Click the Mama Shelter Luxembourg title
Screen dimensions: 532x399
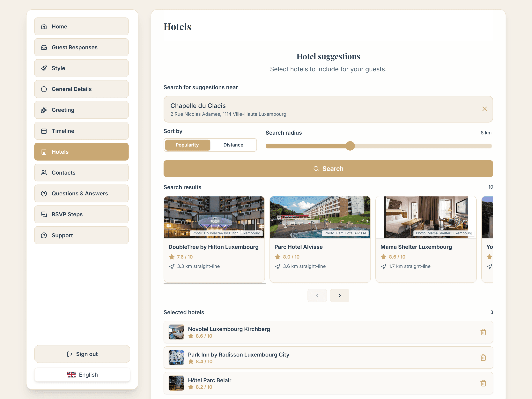pyautogui.click(x=416, y=247)
